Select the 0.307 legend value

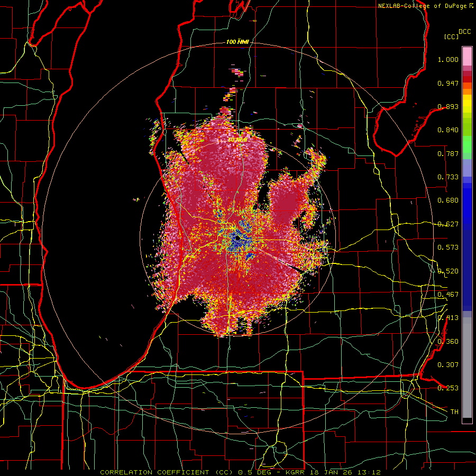(448, 365)
